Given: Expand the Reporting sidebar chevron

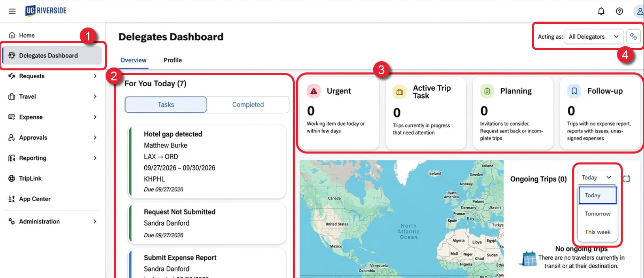Looking at the screenshot, I should (95, 158).
